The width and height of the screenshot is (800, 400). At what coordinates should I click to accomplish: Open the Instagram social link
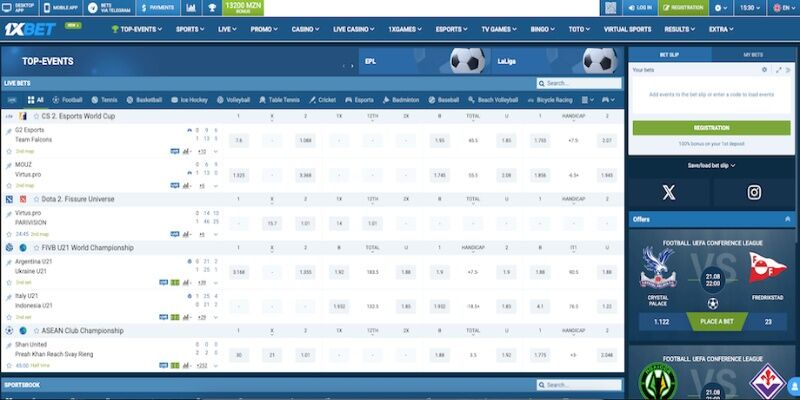click(x=754, y=192)
